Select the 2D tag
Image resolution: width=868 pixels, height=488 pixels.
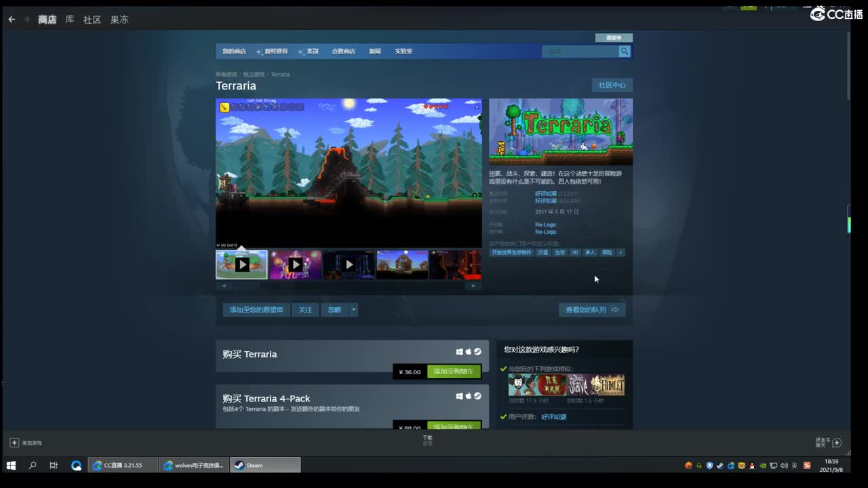(575, 253)
